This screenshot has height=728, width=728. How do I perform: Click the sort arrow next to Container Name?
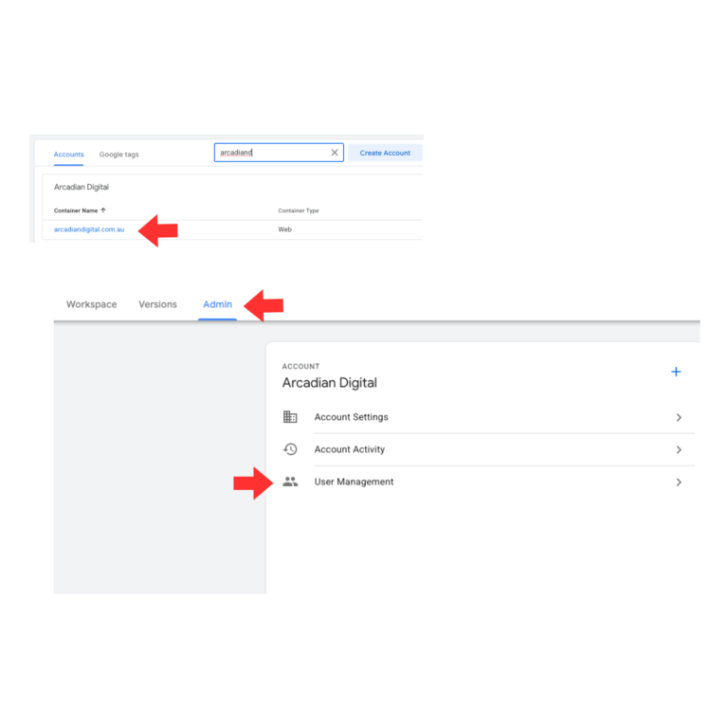coord(103,210)
